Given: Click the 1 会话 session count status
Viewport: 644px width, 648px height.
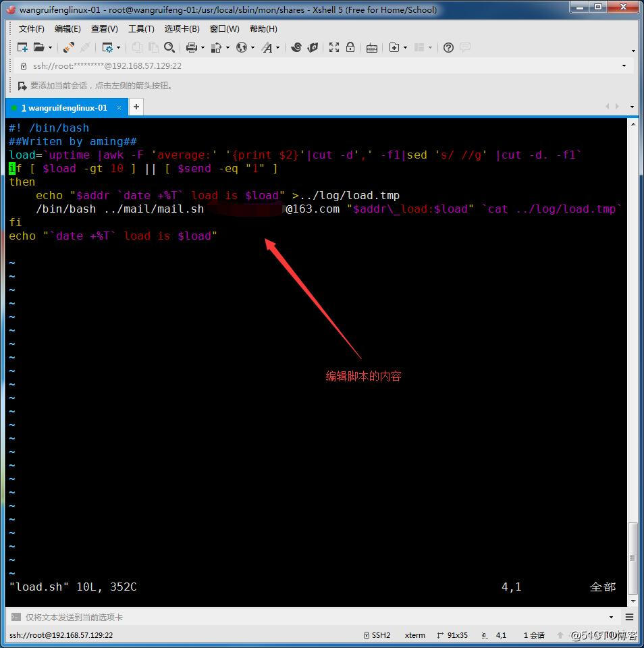Looking at the screenshot, I should 534,635.
